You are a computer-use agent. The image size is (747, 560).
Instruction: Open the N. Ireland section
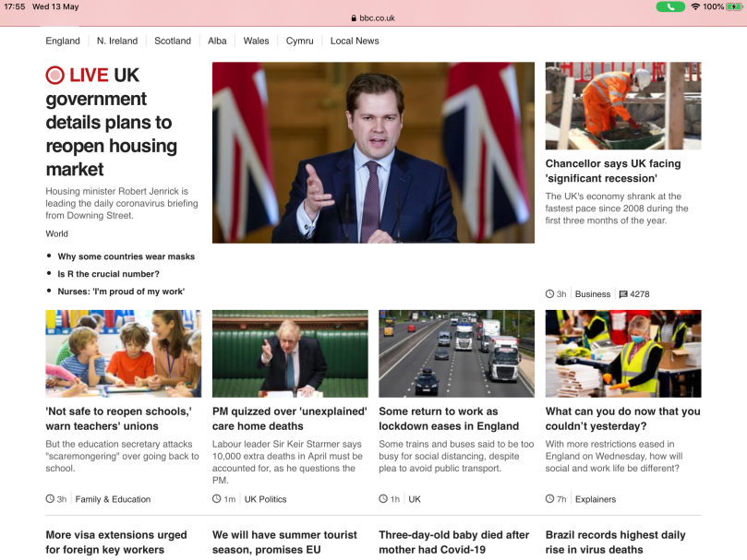pyautogui.click(x=117, y=41)
